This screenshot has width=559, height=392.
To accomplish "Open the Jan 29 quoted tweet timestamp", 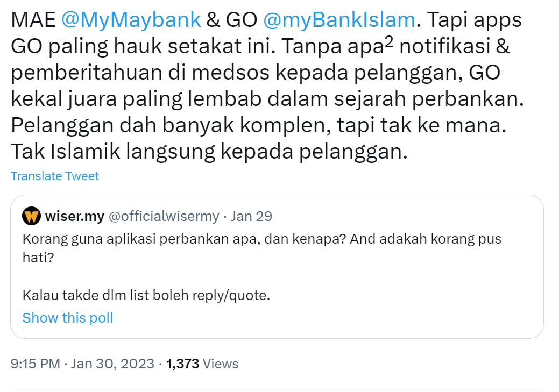I will pos(252,216).
